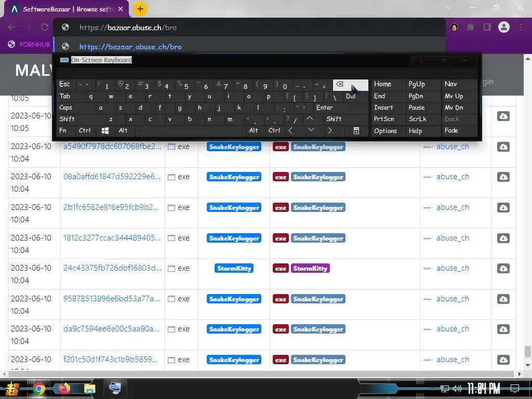Click the Home key on On-Screen Keyboard

[x=388, y=84]
